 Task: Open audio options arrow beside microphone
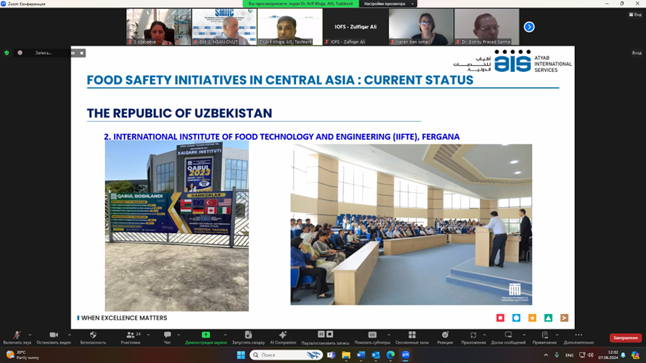pos(30,335)
